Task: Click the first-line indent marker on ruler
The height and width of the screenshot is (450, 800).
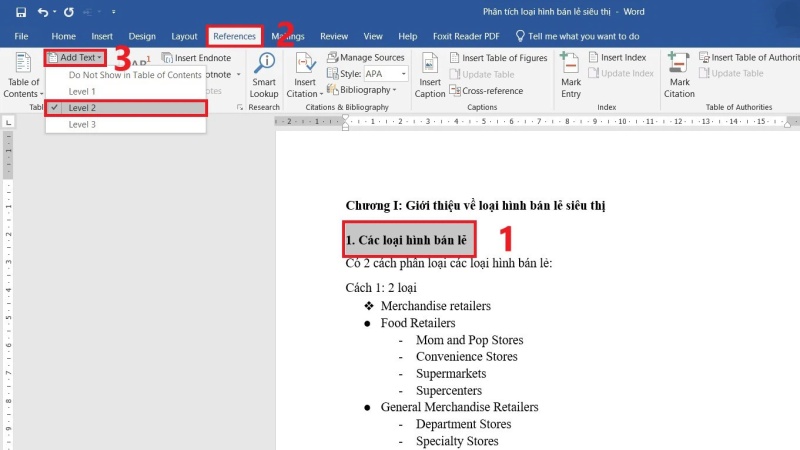Action: point(345,118)
